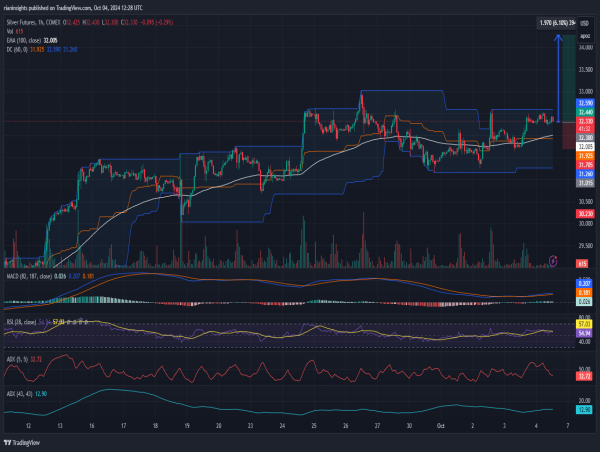Click date 16 on the time axis
This screenshot has width=600, height=452.
[x=92, y=426]
